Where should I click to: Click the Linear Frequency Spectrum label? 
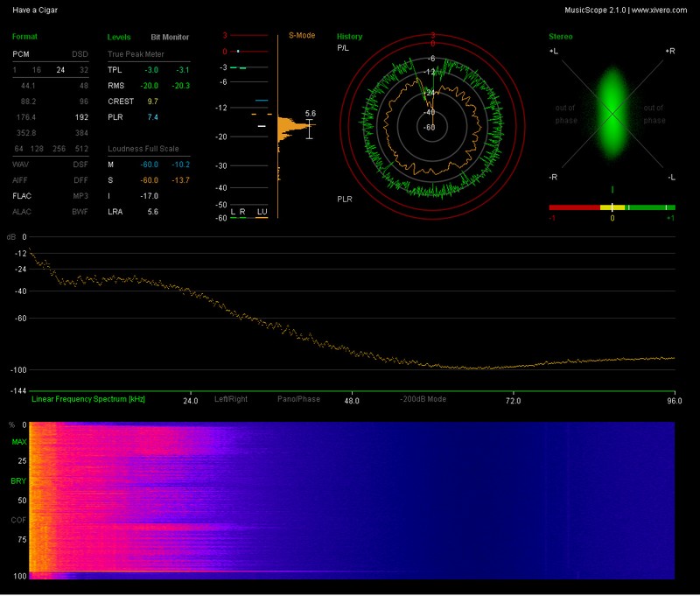click(88, 399)
